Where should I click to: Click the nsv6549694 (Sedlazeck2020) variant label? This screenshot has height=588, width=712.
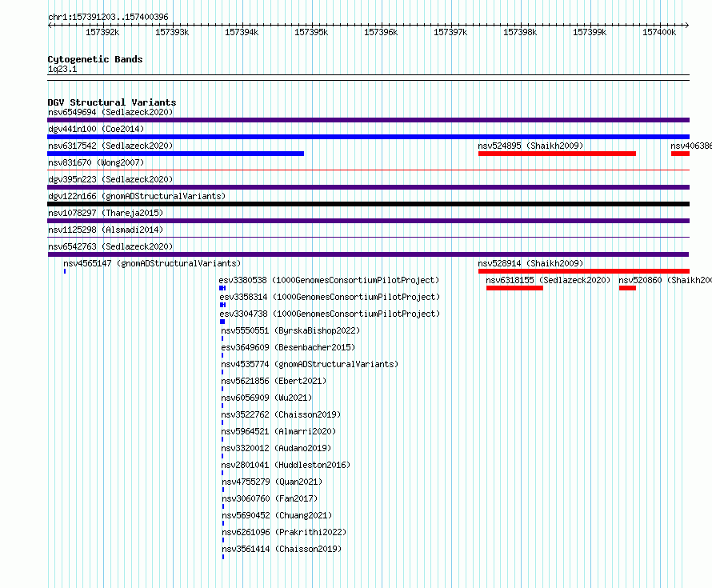coord(110,112)
